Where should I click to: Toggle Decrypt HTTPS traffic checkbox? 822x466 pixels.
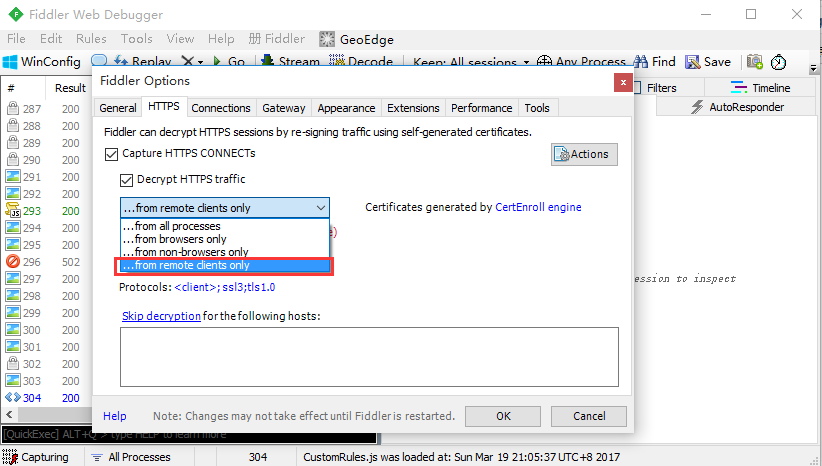[126, 180]
